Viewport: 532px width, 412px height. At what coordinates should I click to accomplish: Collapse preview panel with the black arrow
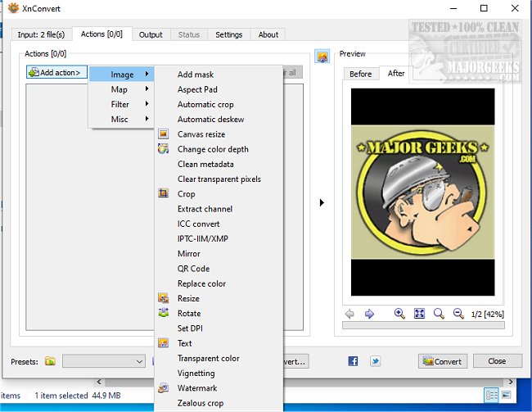(x=322, y=202)
